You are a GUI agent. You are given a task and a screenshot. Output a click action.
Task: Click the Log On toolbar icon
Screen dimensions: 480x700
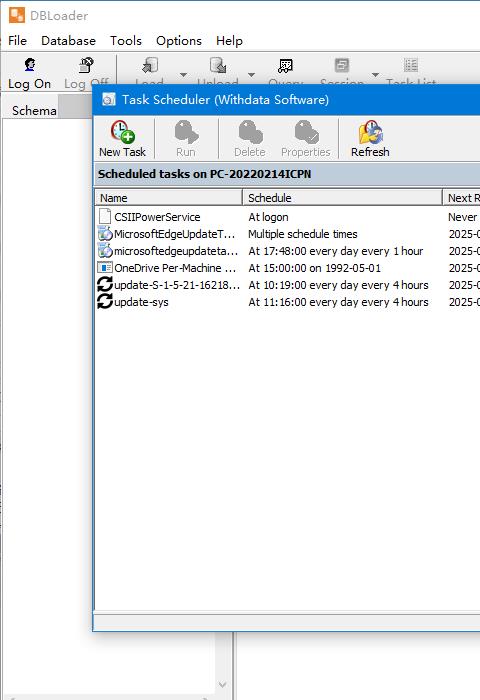[30, 65]
